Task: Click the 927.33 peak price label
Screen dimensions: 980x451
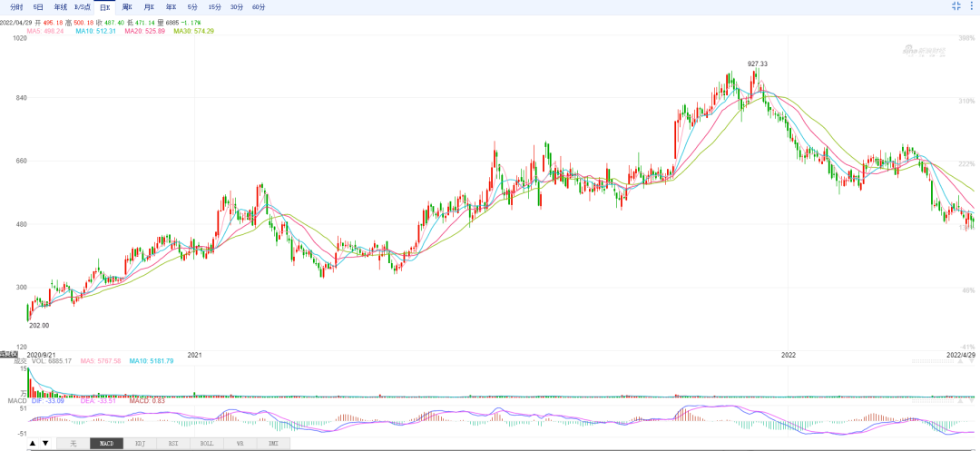Action: [758, 64]
